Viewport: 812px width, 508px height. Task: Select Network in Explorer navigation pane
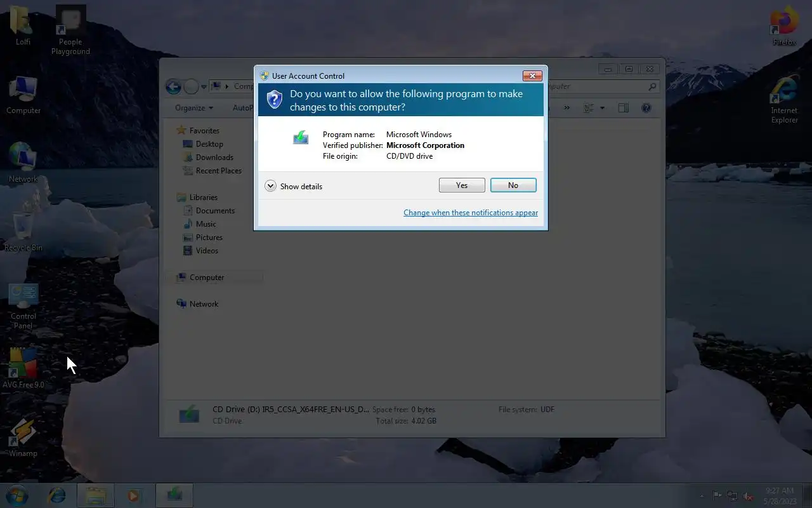pos(197,304)
